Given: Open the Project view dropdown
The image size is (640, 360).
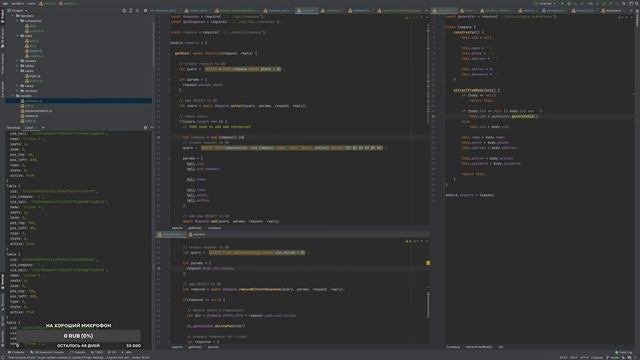Looking at the screenshot, I should (18, 11).
